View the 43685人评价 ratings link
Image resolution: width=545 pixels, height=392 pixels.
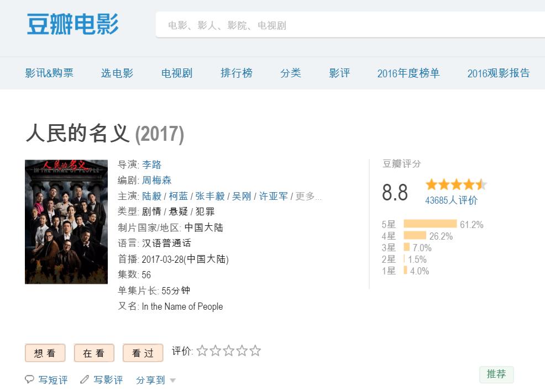(451, 200)
